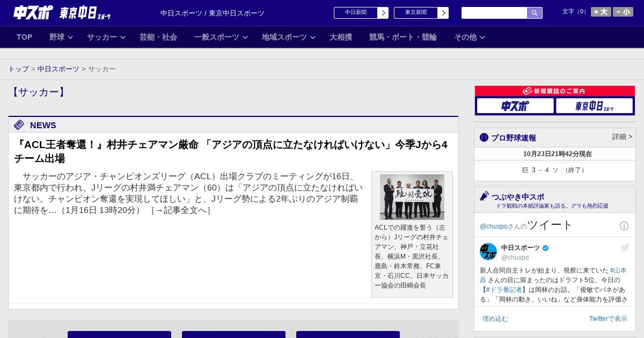Viewport: 644px width, 338px height.
Task: Open @chuspo link in tweet header
Action: pyautogui.click(x=493, y=226)
